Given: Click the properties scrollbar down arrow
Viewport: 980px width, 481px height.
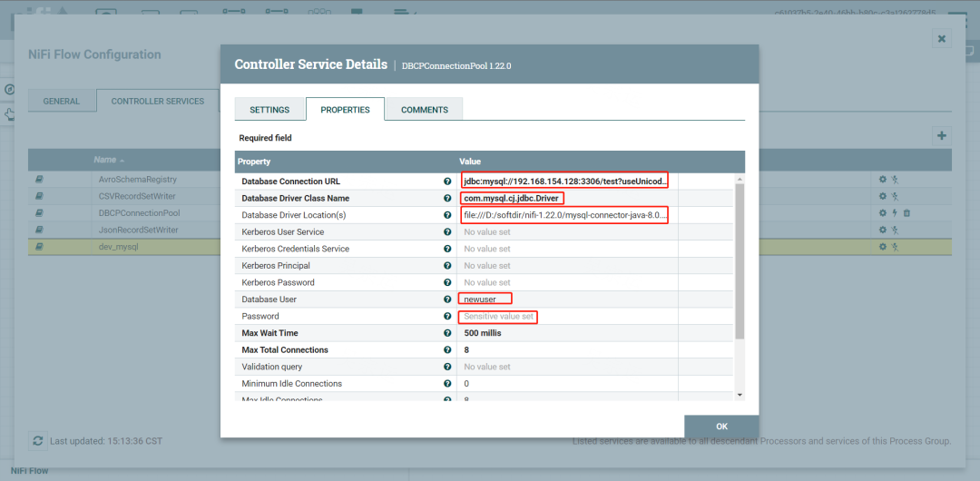Looking at the screenshot, I should tap(740, 395).
